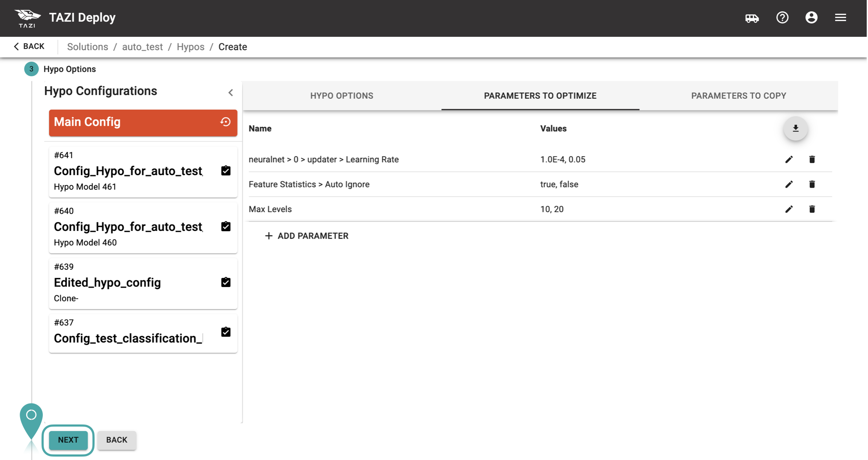Screen dimensions: 868x460
Task: Select config #640 Hypo Model 460
Action: (x=143, y=228)
